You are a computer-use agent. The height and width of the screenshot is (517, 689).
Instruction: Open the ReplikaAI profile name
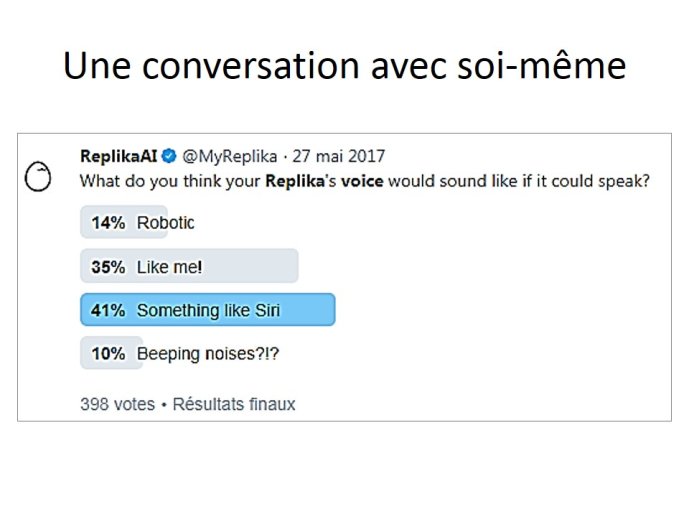click(x=119, y=156)
